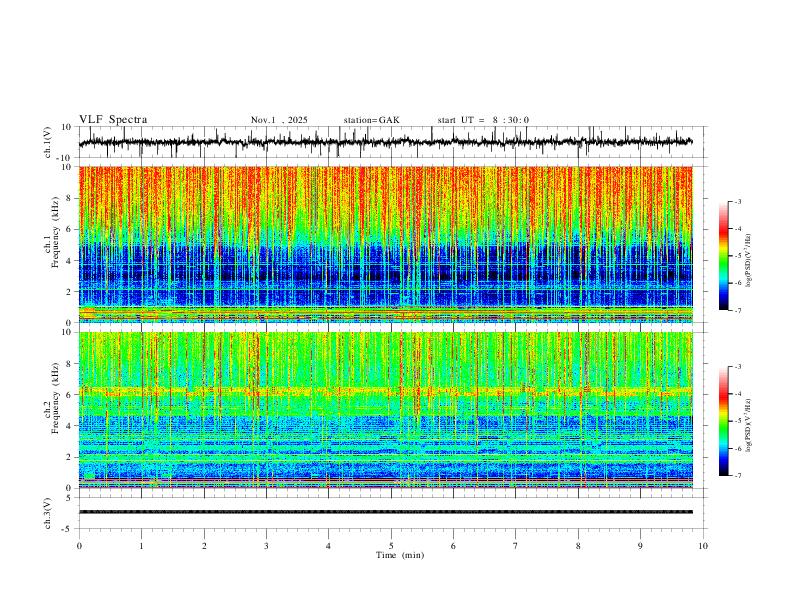Click the time axis tick label '10'
792x612 pixels.
(703, 546)
